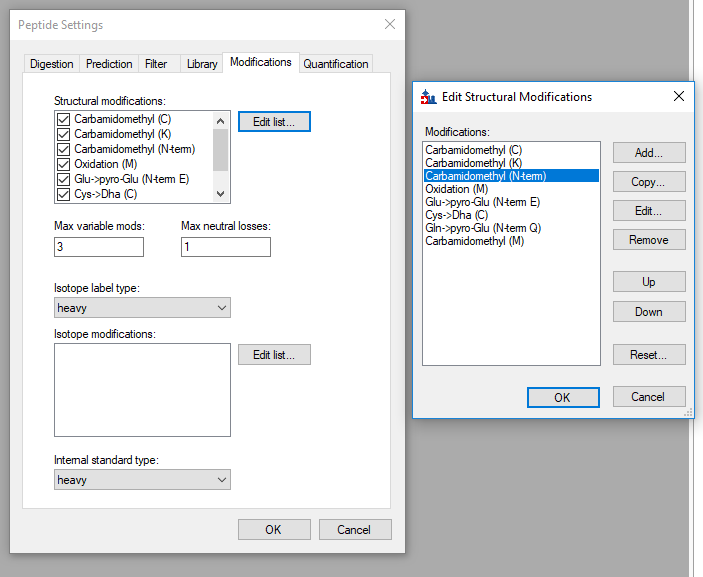Screen dimensions: 703x577
Task: Switch to the Digestion tab
Action: [x=51, y=64]
